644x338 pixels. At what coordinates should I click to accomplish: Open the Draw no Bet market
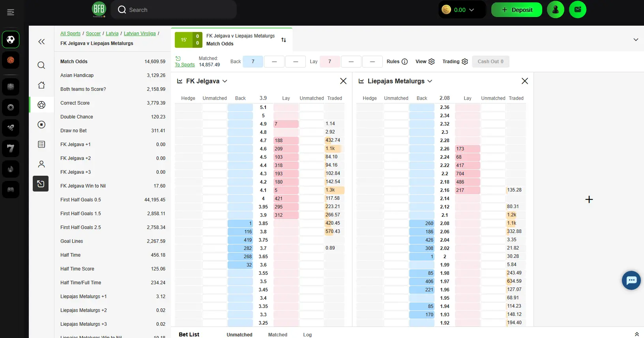pos(112,131)
